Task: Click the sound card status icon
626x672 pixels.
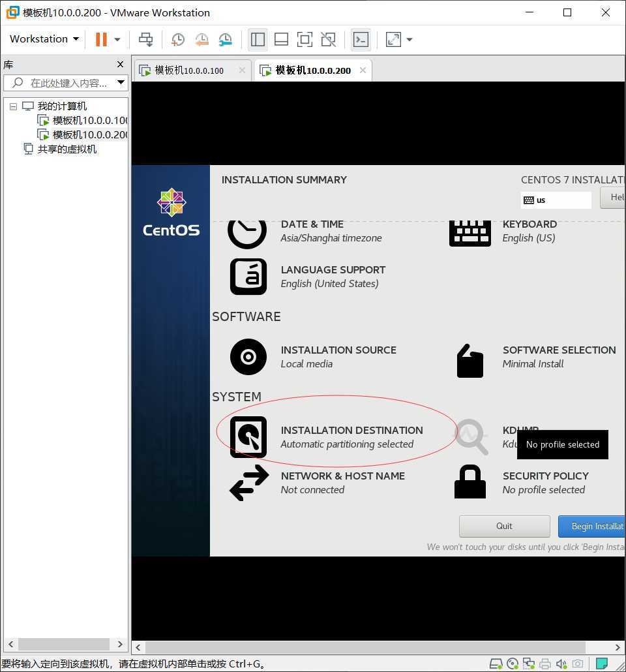Action: 561,664
